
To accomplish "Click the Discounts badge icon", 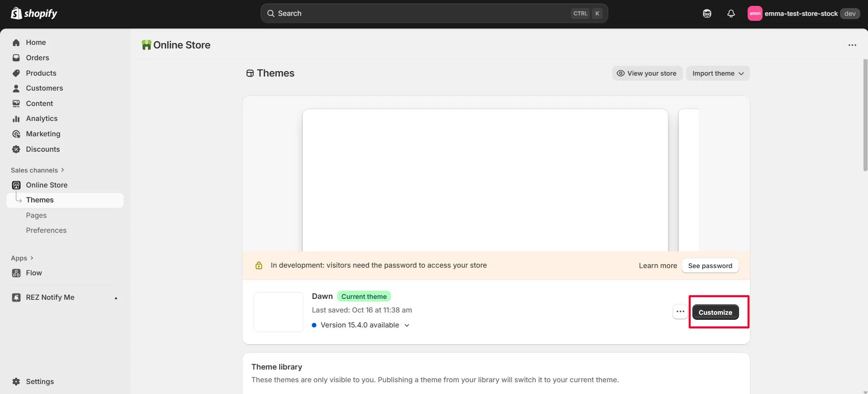I will [16, 149].
